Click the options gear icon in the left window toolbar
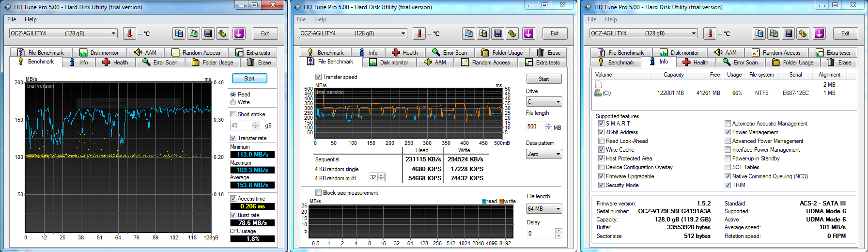 (x=222, y=33)
